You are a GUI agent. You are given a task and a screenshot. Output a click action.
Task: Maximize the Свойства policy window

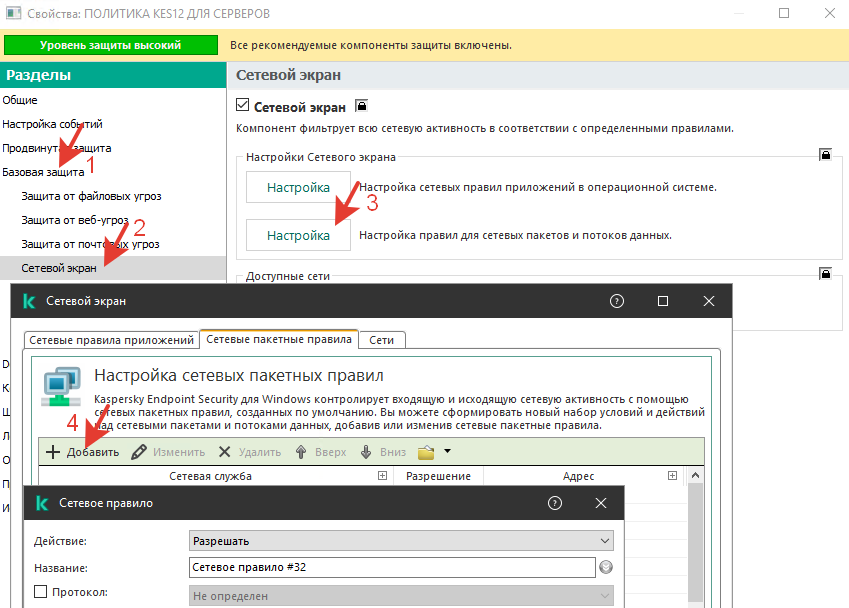pyautogui.click(x=784, y=13)
